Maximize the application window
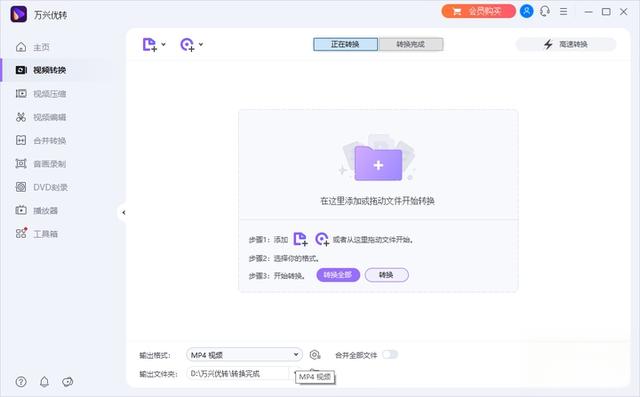 tap(606, 12)
